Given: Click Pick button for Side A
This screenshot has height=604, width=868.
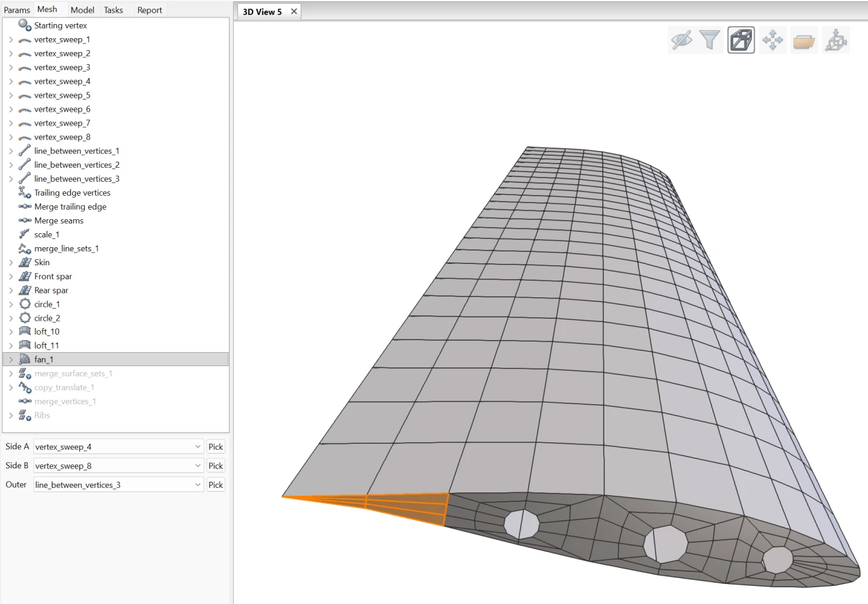Looking at the screenshot, I should [216, 446].
